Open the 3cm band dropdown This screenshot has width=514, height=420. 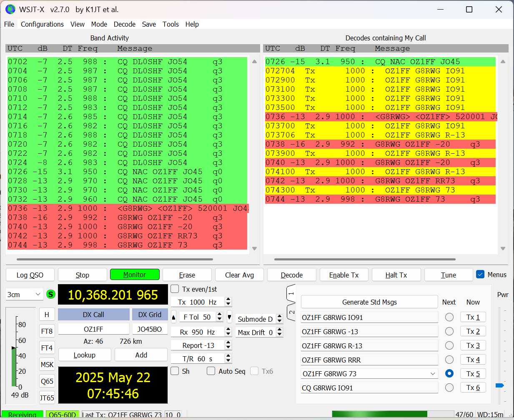click(25, 294)
